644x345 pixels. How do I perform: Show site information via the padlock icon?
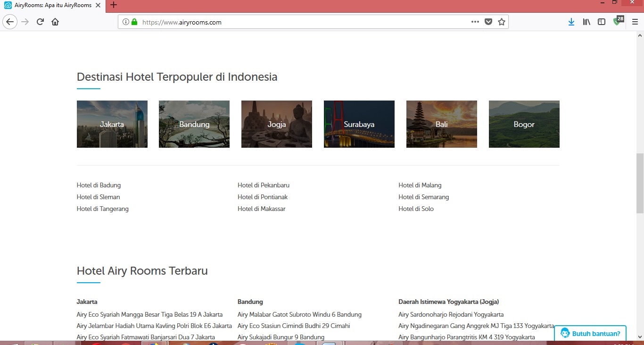pyautogui.click(x=134, y=22)
